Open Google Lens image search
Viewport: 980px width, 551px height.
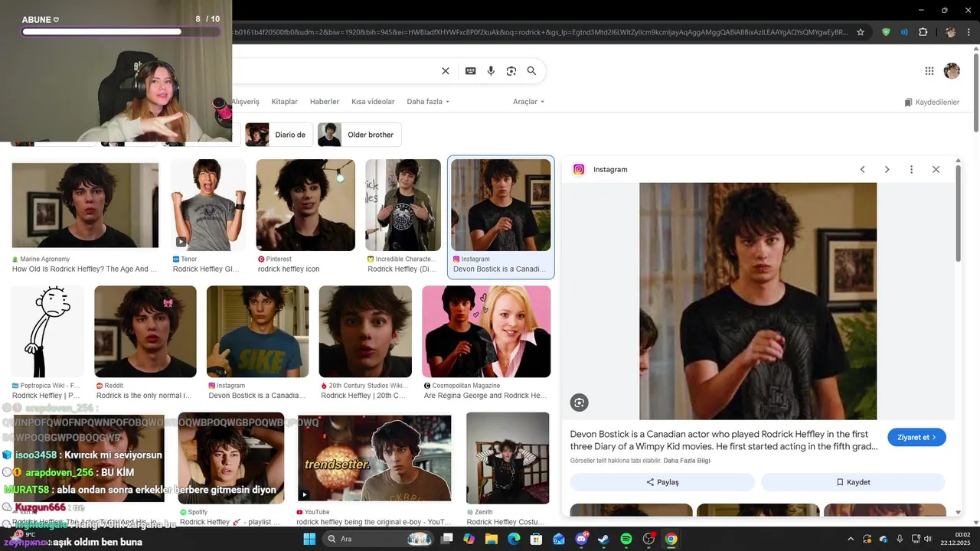[511, 71]
